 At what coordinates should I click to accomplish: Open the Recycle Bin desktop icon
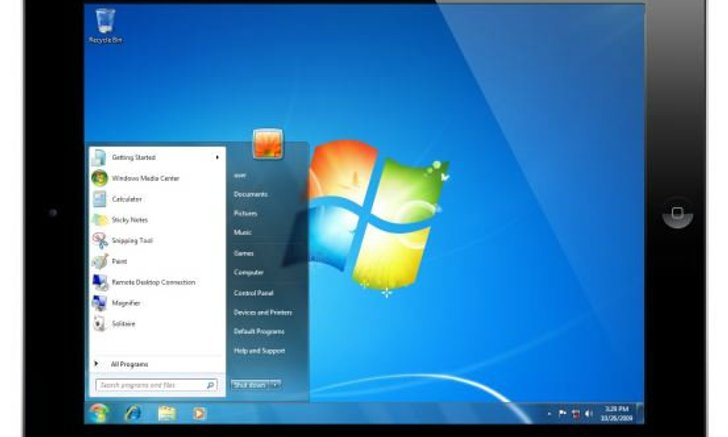(105, 26)
